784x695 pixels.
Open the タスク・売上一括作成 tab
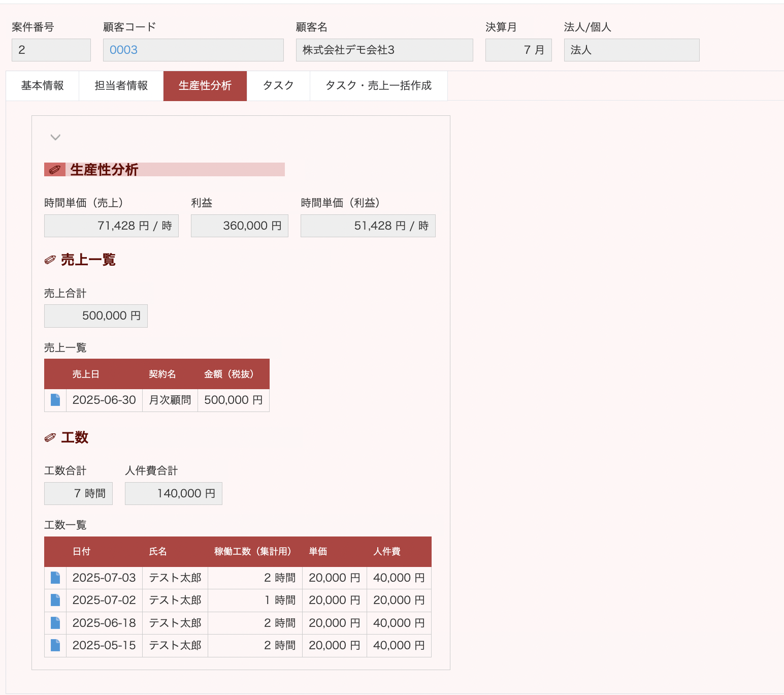click(x=379, y=86)
